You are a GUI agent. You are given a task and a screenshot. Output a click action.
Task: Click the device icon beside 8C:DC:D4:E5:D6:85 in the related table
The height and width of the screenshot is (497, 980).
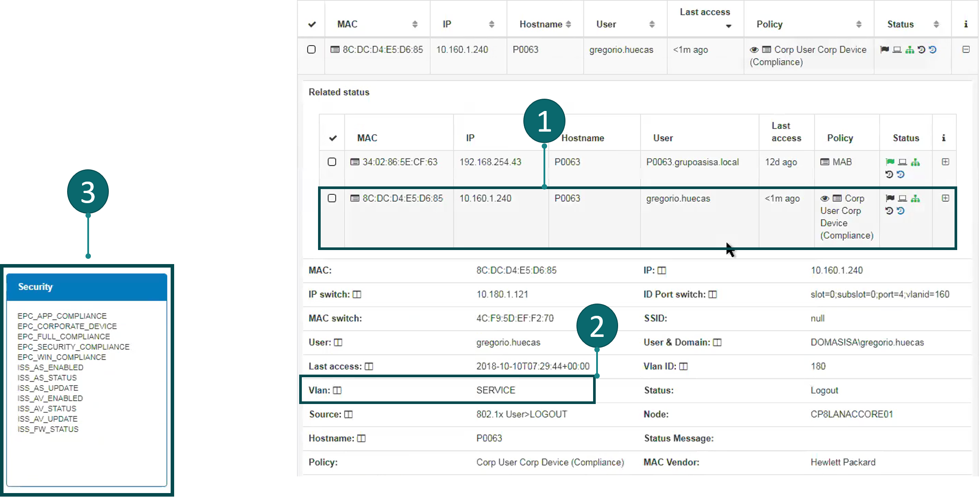click(x=354, y=199)
